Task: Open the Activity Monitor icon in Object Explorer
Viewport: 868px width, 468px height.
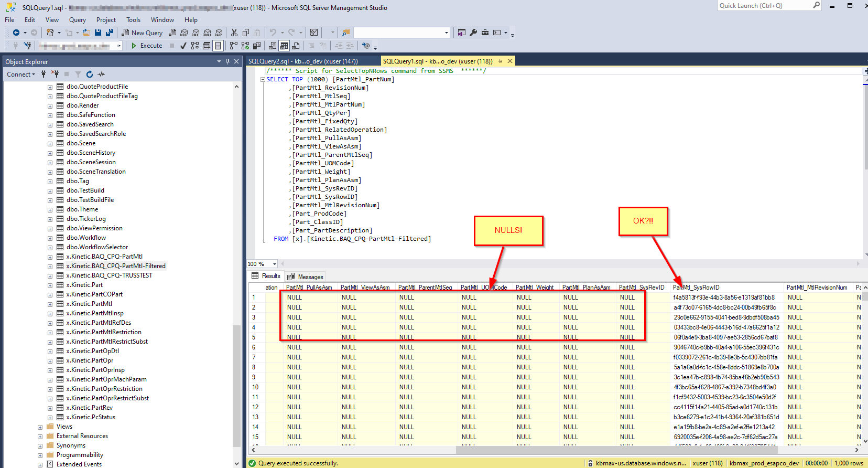Action: tap(101, 75)
